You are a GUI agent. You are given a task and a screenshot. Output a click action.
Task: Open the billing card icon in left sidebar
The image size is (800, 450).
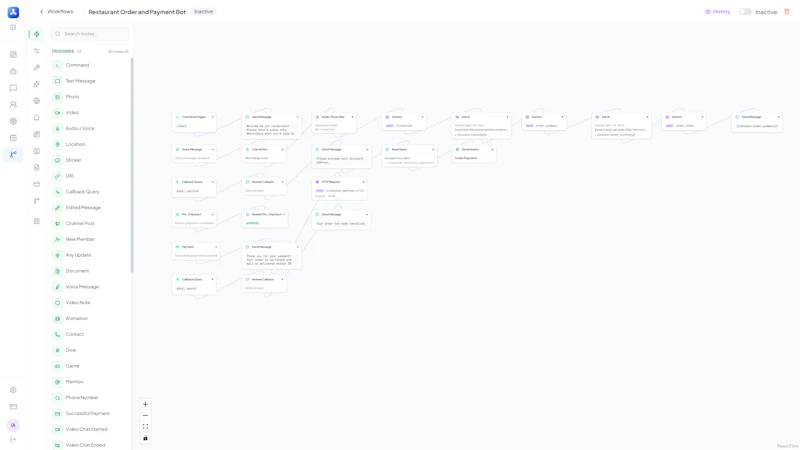(13, 407)
